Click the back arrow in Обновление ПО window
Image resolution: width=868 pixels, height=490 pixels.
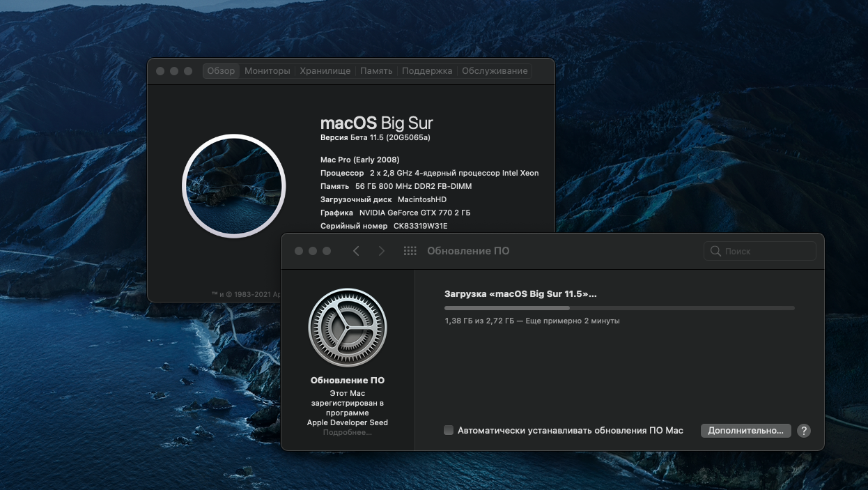[x=356, y=251]
